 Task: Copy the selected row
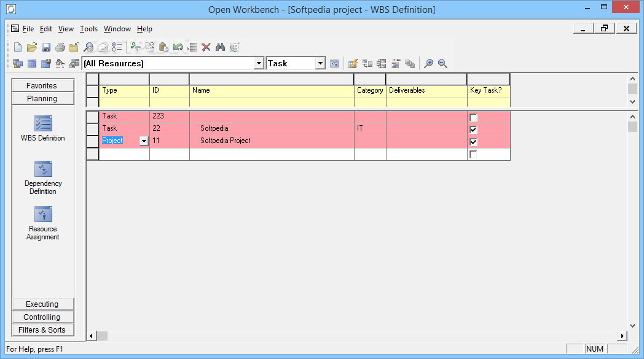[150, 47]
